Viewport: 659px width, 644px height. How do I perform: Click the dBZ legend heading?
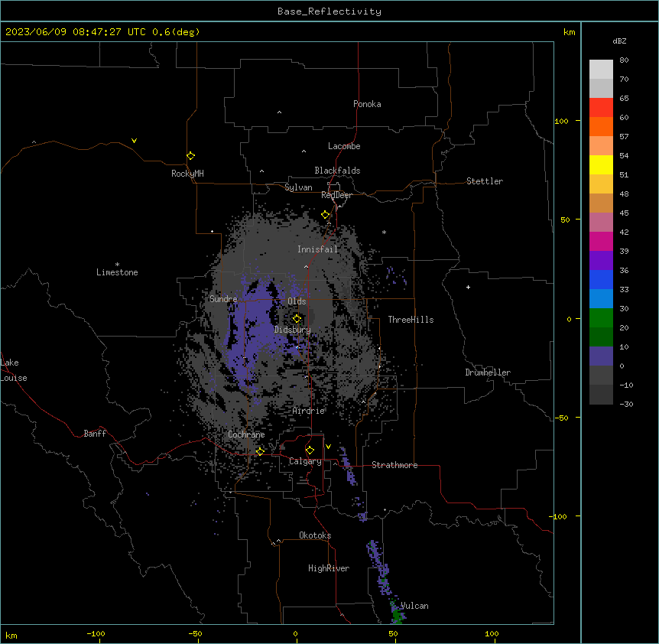pos(619,41)
